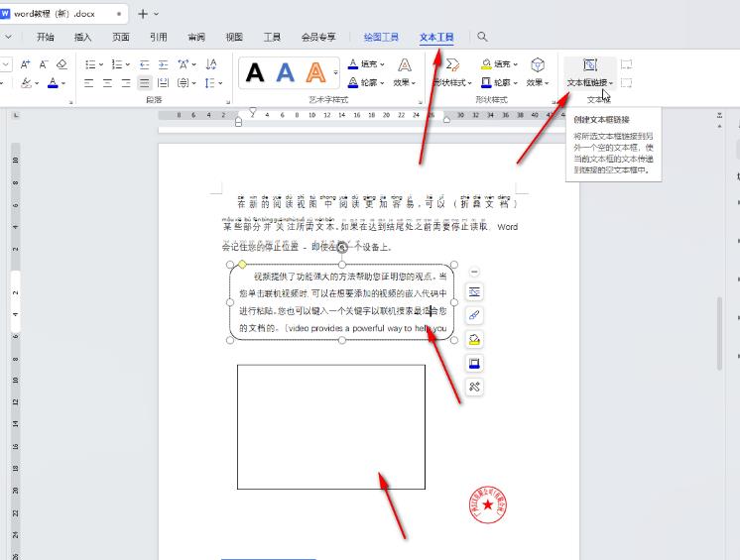Click the previous text box icon
The height and width of the screenshot is (560, 740).
[x=626, y=64]
